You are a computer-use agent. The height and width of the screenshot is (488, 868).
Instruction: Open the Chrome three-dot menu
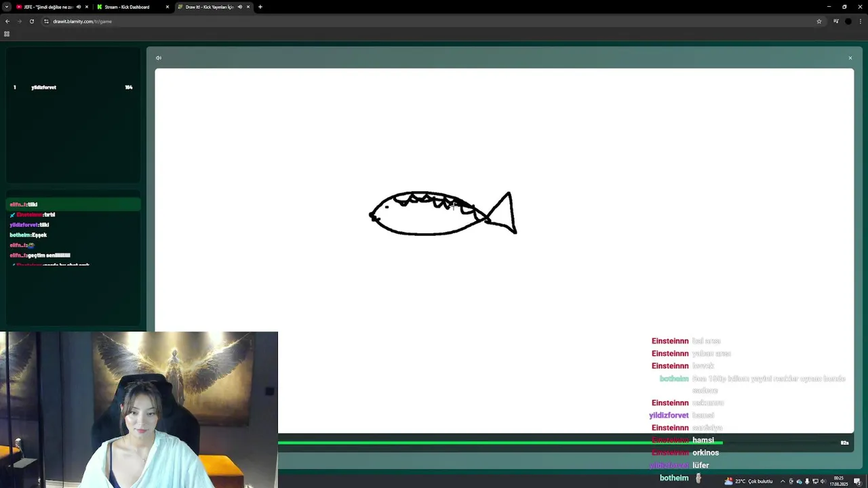tap(861, 21)
